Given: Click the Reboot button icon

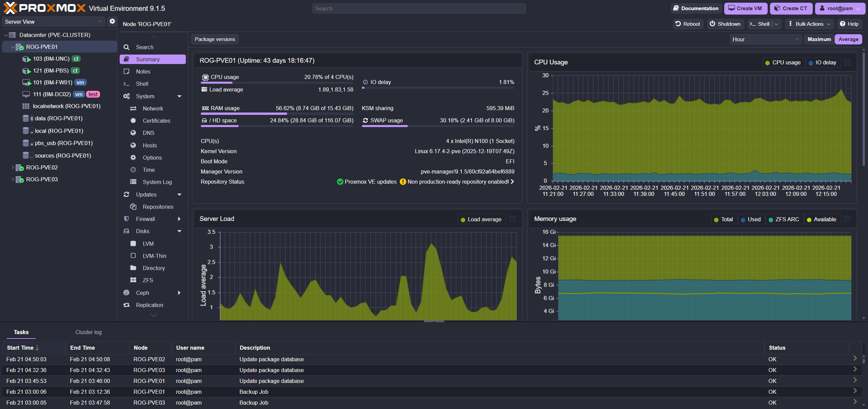Looking at the screenshot, I should [678, 24].
